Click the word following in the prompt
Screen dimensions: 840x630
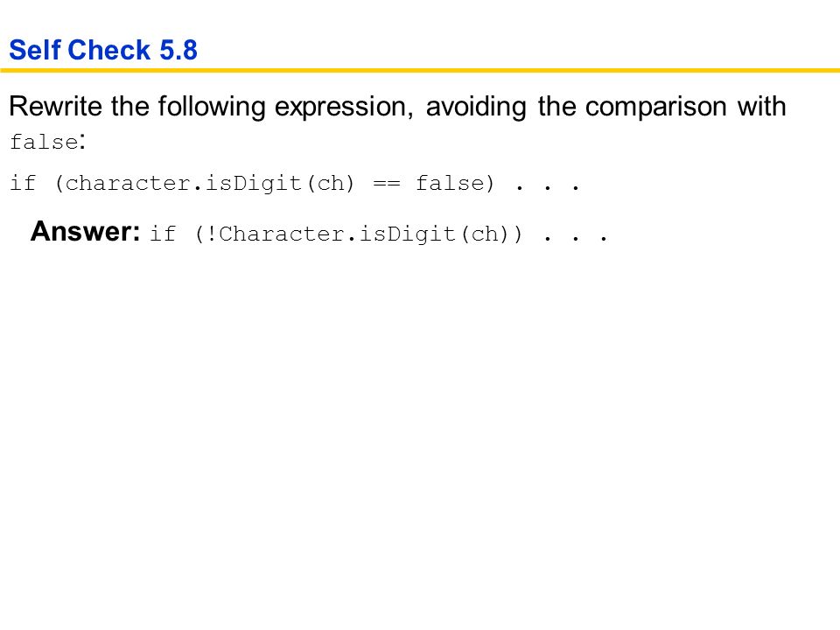tap(212, 106)
